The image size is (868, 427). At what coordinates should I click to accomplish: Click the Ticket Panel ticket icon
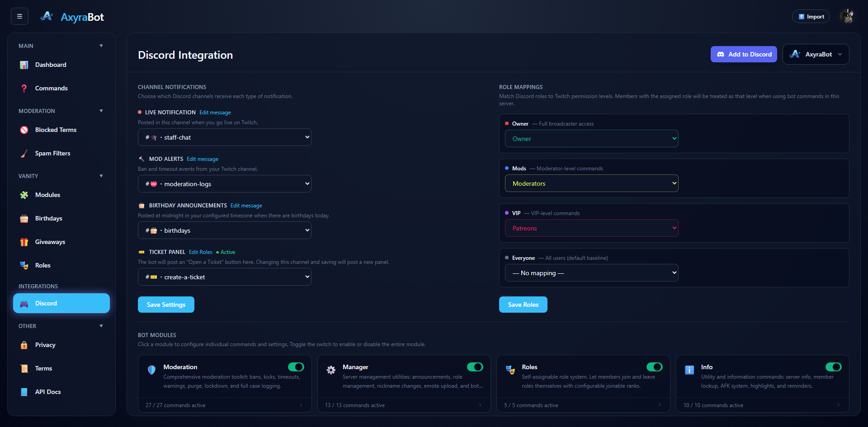pyautogui.click(x=142, y=252)
